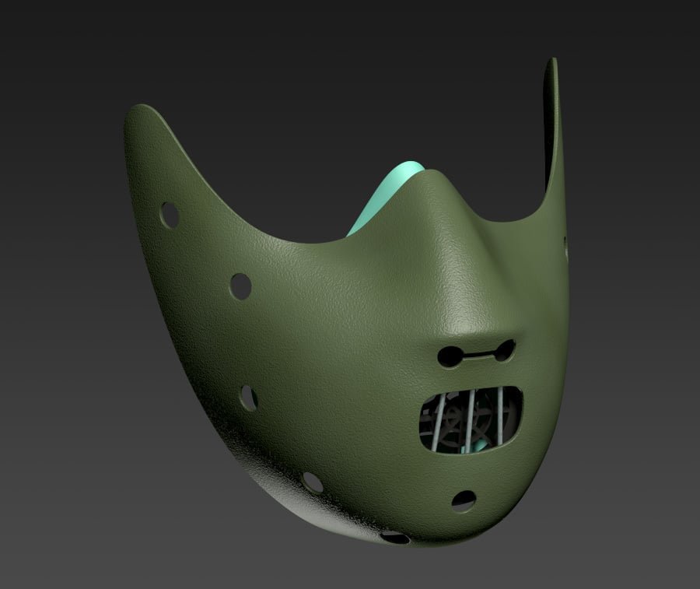Click the barred mouth opening of the mask
The image size is (700, 589).
[471, 419]
